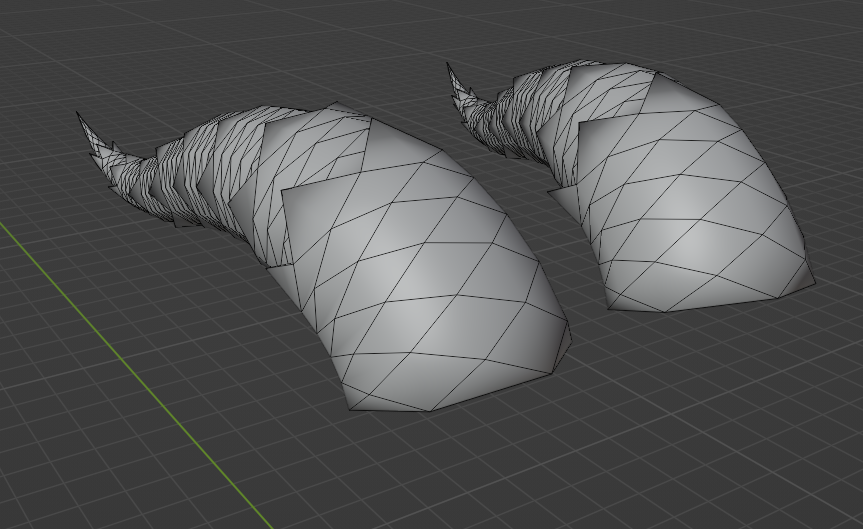Click the rightmost base corner of right horn
The image size is (863, 529).
tap(813, 282)
